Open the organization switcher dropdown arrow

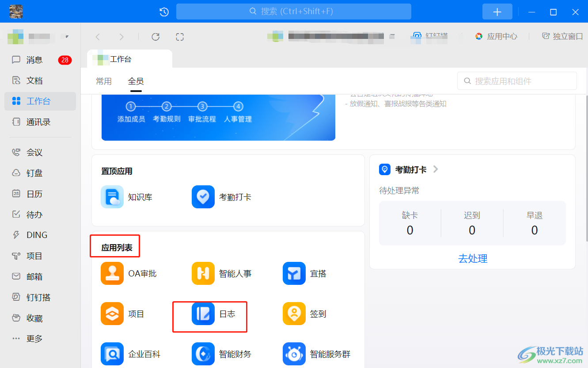[x=67, y=37]
